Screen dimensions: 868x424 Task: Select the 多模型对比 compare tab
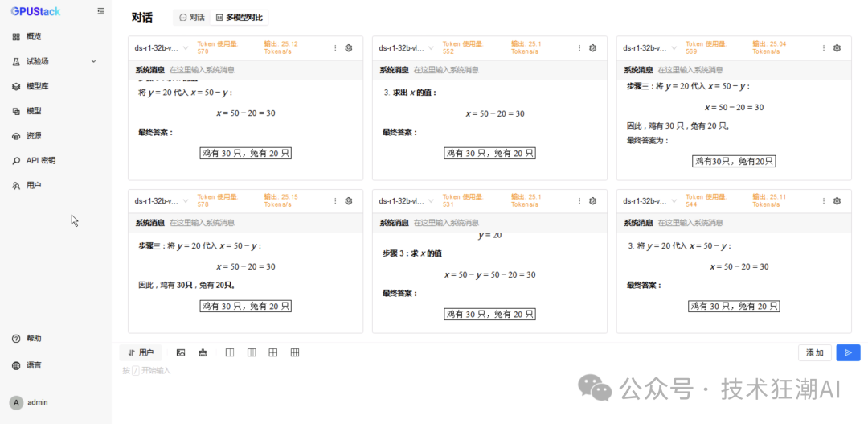click(x=240, y=18)
